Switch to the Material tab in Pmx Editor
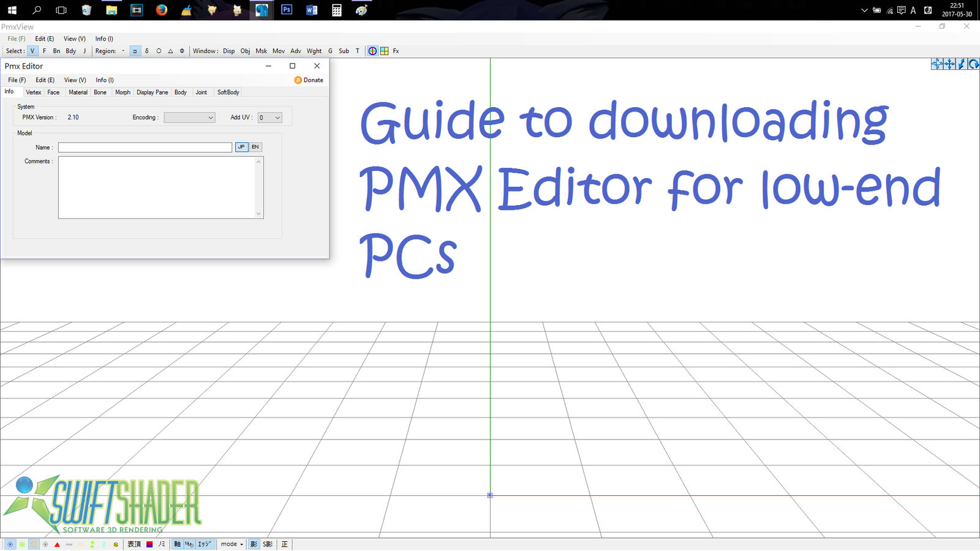The image size is (980, 551). click(x=78, y=92)
